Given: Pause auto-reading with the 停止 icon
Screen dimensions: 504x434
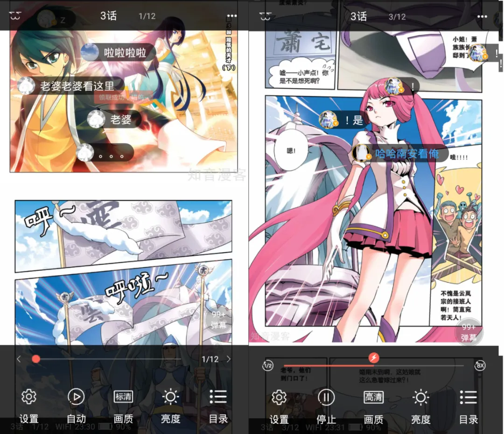Looking at the screenshot, I should (x=326, y=397).
